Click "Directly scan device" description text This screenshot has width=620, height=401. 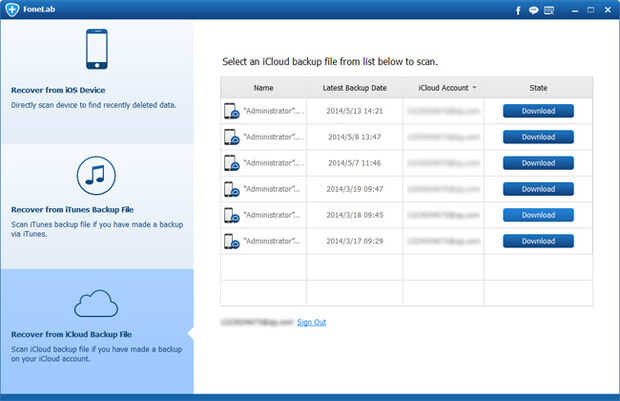93,105
